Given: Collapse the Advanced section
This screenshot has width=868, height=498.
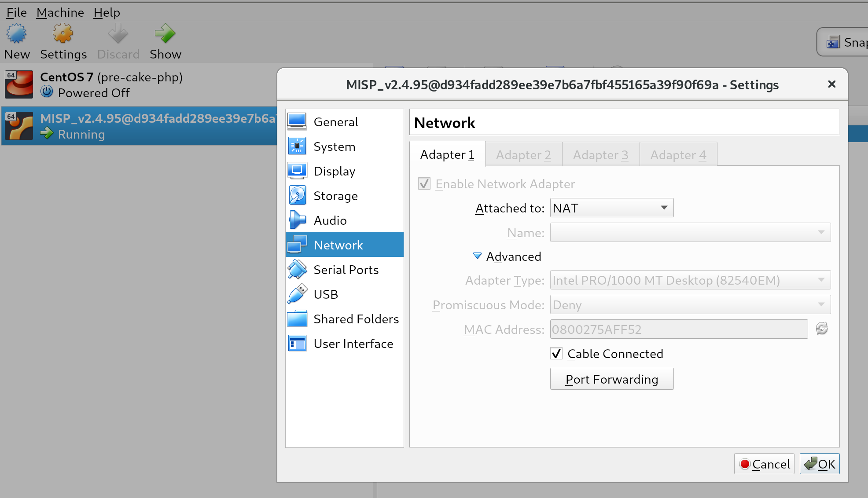Looking at the screenshot, I should point(477,256).
